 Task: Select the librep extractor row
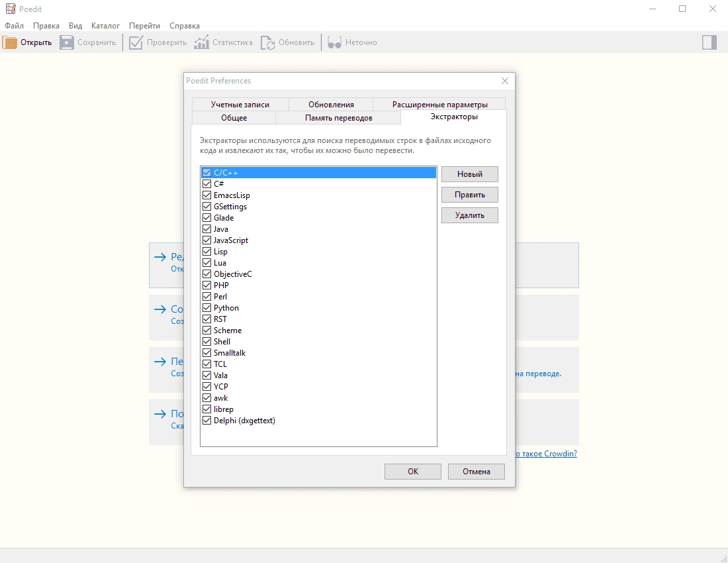point(318,409)
